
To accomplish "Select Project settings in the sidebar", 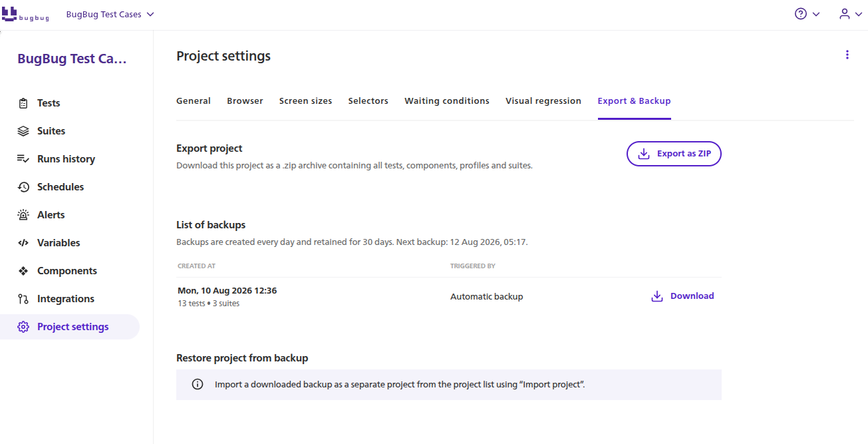I will tap(70, 327).
